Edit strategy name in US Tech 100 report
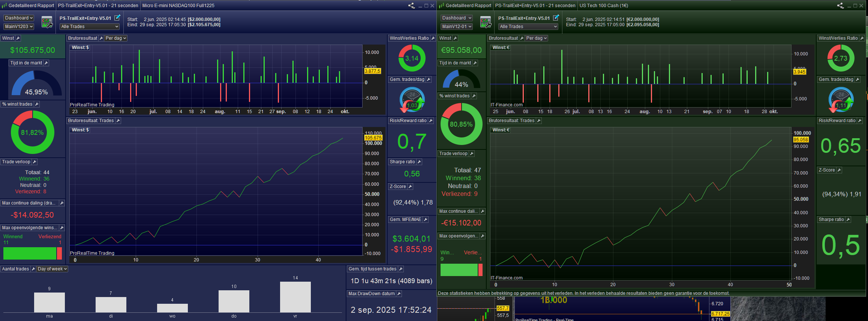The width and height of the screenshot is (868, 321). [x=556, y=18]
